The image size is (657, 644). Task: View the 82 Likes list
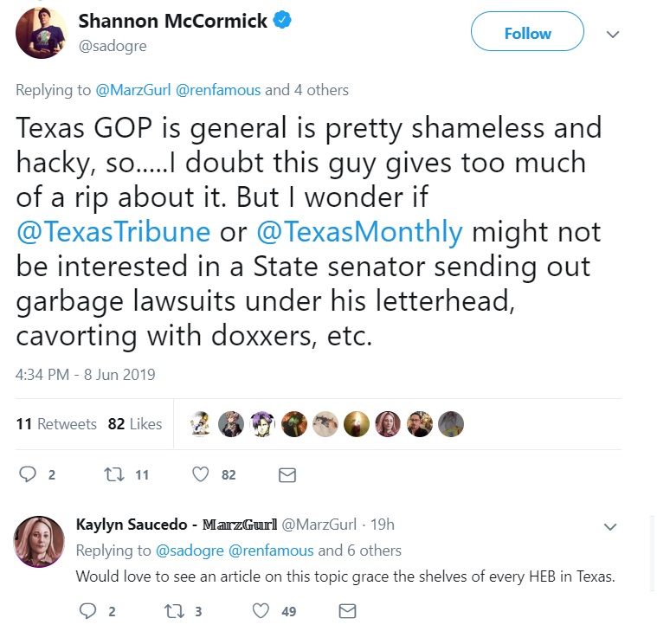(135, 424)
